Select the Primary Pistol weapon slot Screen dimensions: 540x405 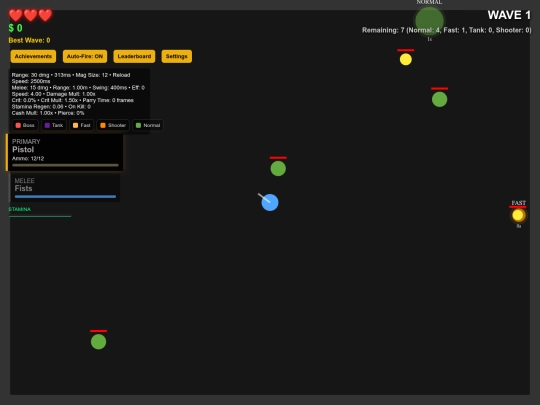click(x=64, y=152)
